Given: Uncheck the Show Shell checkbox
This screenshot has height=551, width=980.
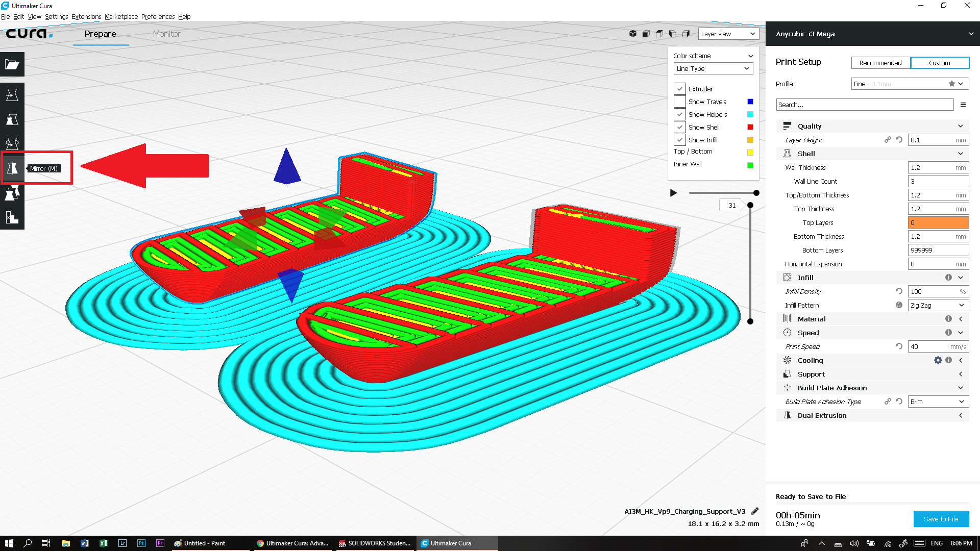Looking at the screenshot, I should pyautogui.click(x=680, y=127).
